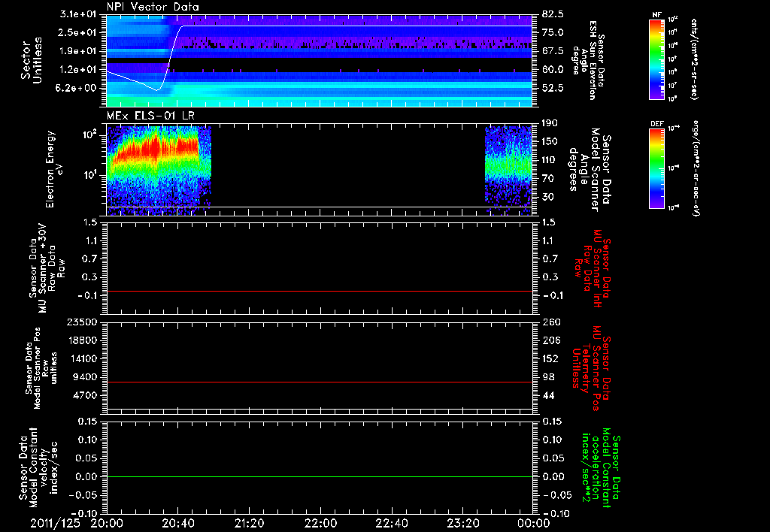Click the "9400" scanner position tick label
This screenshot has height=532, width=770.
pos(84,377)
